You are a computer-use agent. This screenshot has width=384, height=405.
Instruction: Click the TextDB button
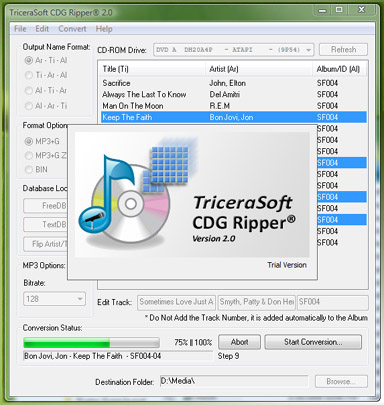point(45,225)
